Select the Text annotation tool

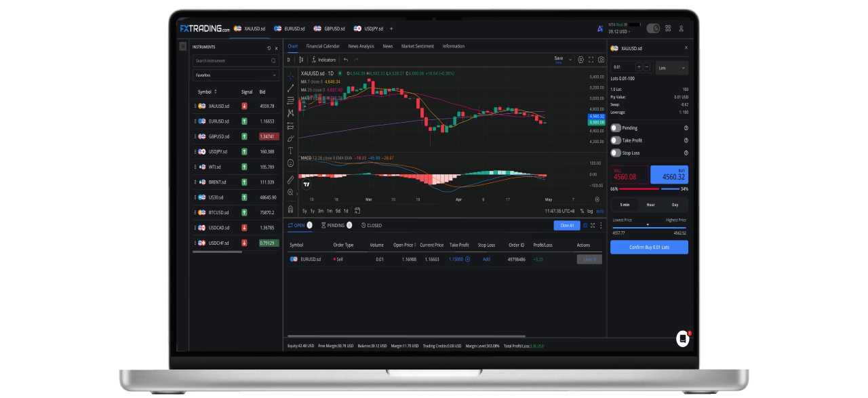tap(291, 151)
